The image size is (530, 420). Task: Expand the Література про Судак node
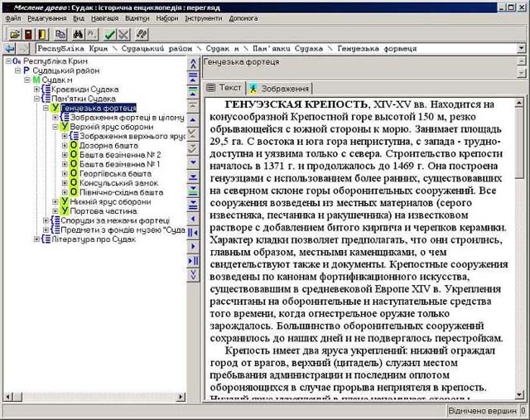pyautogui.click(x=36, y=239)
